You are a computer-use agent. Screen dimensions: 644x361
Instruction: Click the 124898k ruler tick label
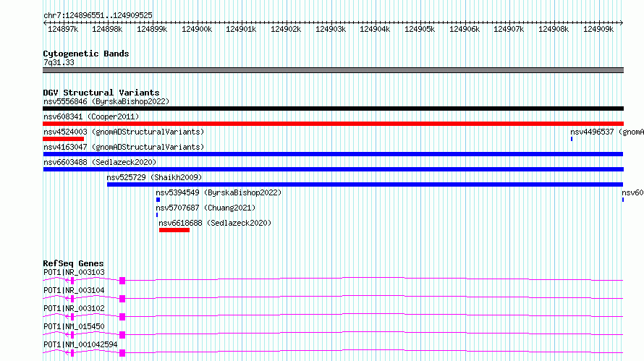pyautogui.click(x=107, y=29)
